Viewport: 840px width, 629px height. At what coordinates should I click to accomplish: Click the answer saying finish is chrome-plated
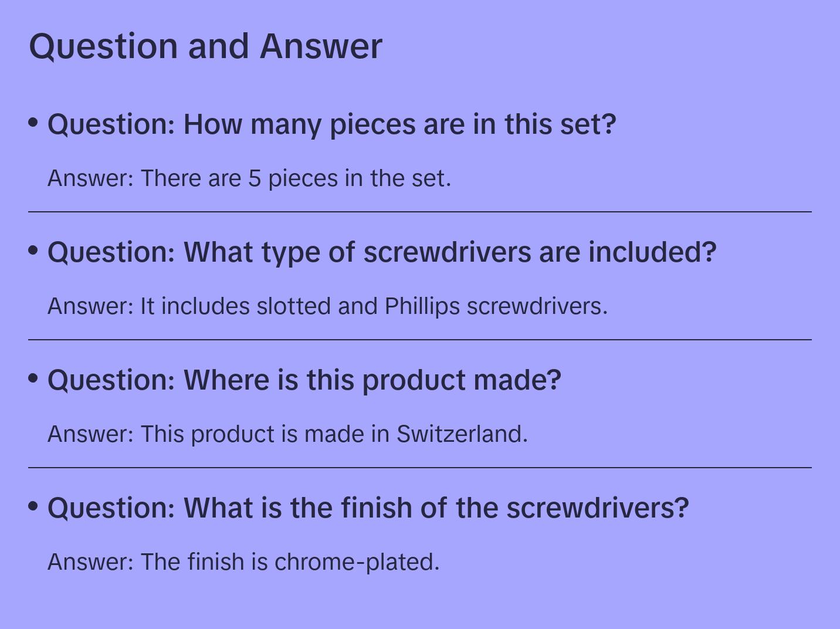point(243,562)
